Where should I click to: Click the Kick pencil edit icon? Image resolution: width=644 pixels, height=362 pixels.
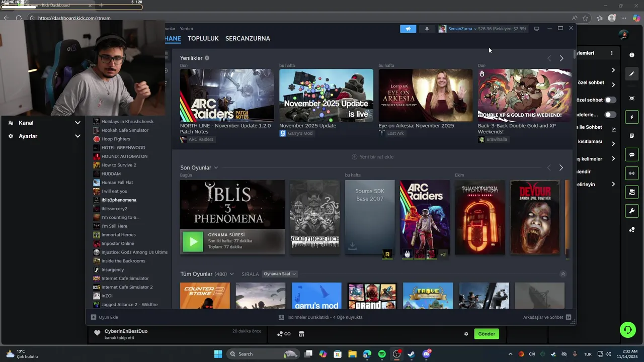[x=632, y=74]
